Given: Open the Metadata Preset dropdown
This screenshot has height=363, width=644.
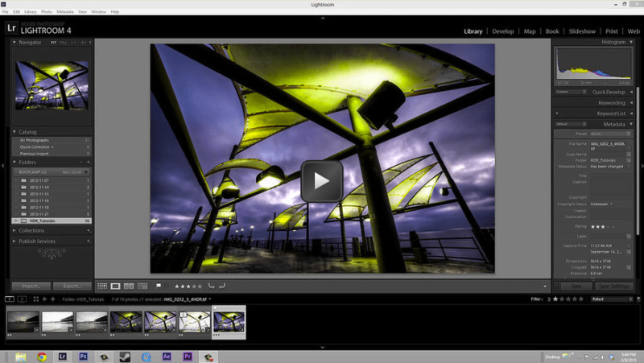Looking at the screenshot, I should [610, 134].
